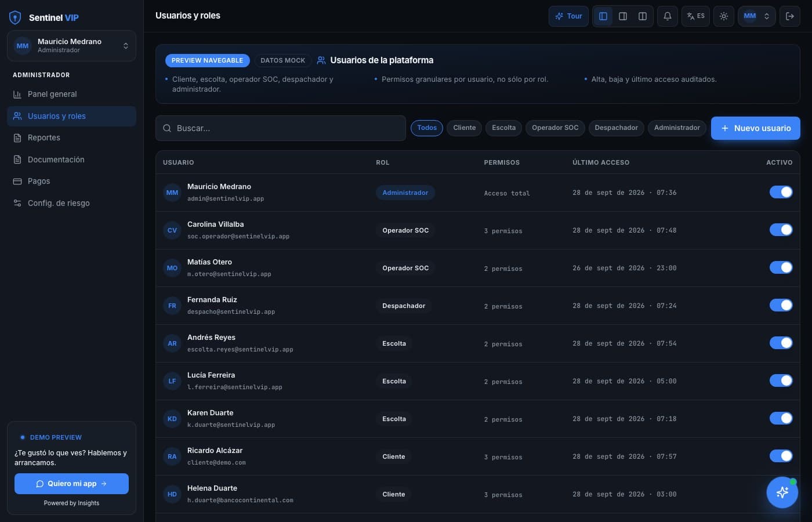Select the split columns layout icon
812x522 pixels.
(x=643, y=16)
